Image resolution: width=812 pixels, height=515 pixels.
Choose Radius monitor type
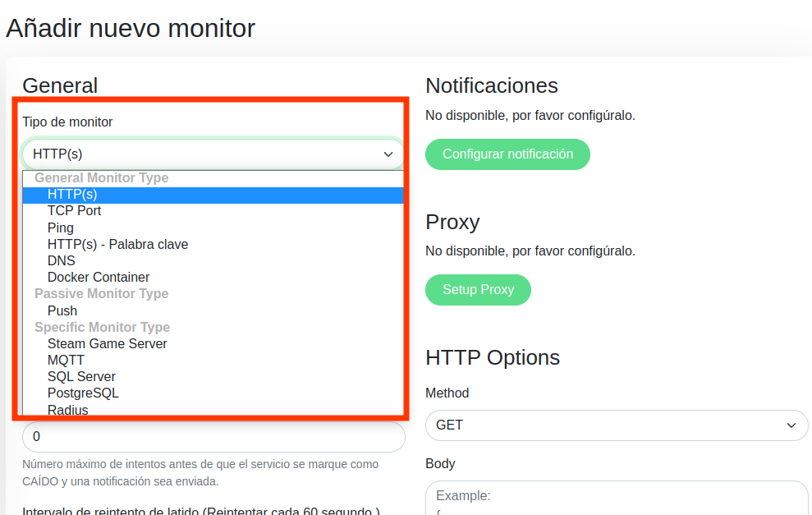(67, 409)
